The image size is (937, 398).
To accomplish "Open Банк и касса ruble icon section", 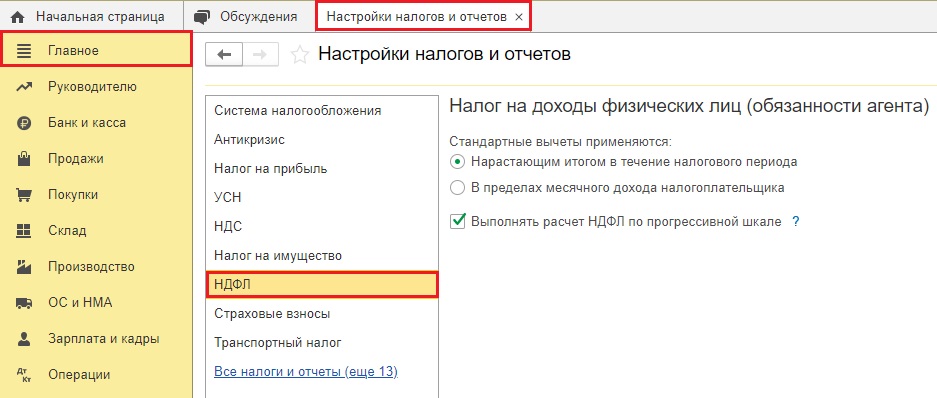I will (23, 123).
